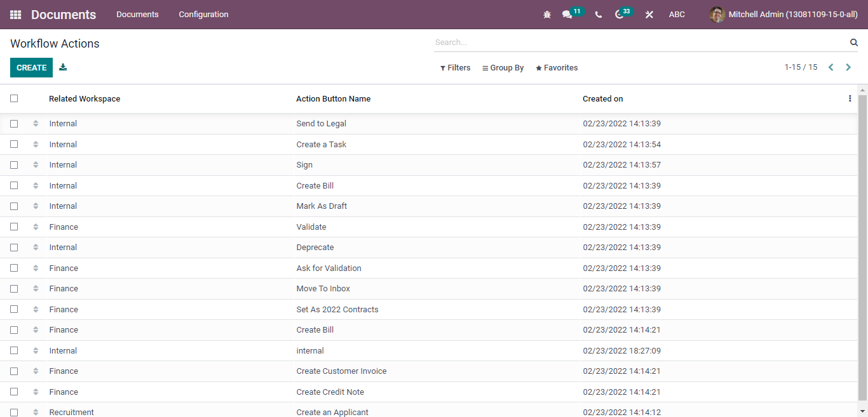Check the Send to Legal row checkbox
This screenshot has height=417, width=868.
point(14,124)
